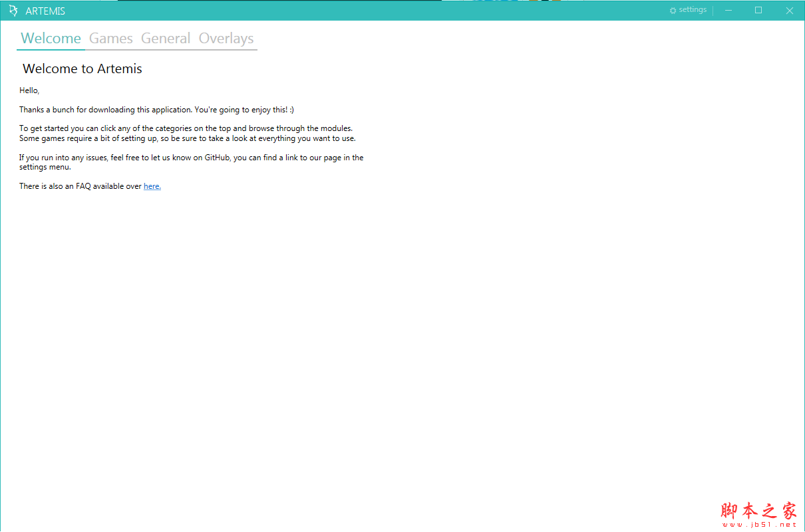Click the "Welcome to Artemis" heading
This screenshot has width=805, height=532.
coord(82,68)
